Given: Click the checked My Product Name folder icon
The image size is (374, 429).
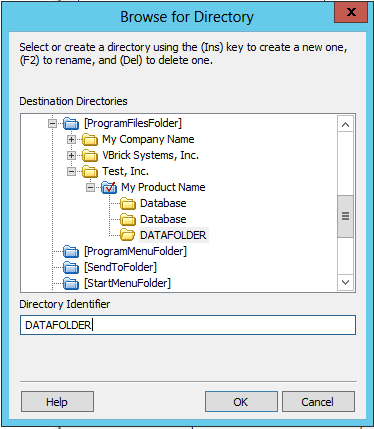Looking at the screenshot, I should tap(109, 188).
